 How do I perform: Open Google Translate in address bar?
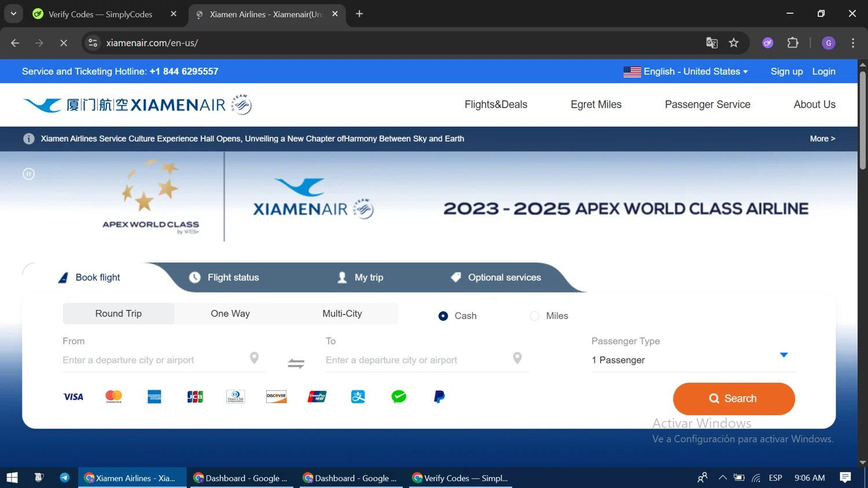point(712,43)
